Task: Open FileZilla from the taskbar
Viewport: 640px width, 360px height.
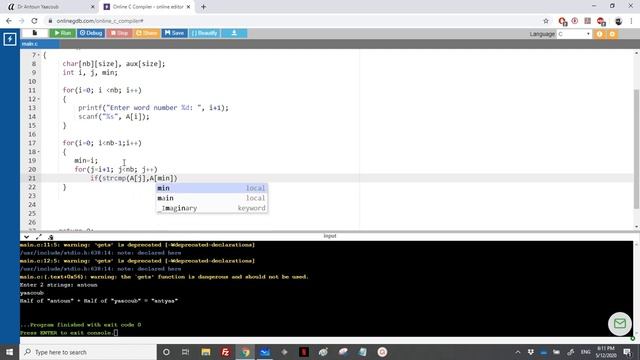Action: [x=225, y=352]
